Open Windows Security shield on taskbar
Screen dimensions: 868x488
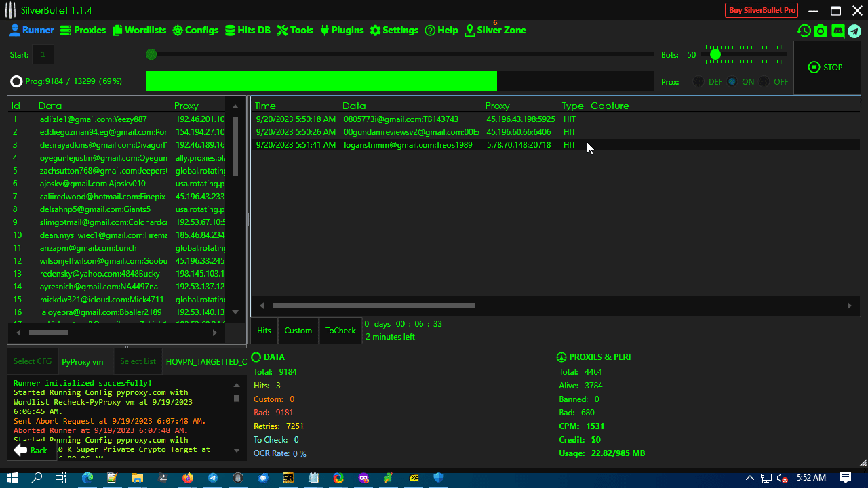[x=438, y=478]
